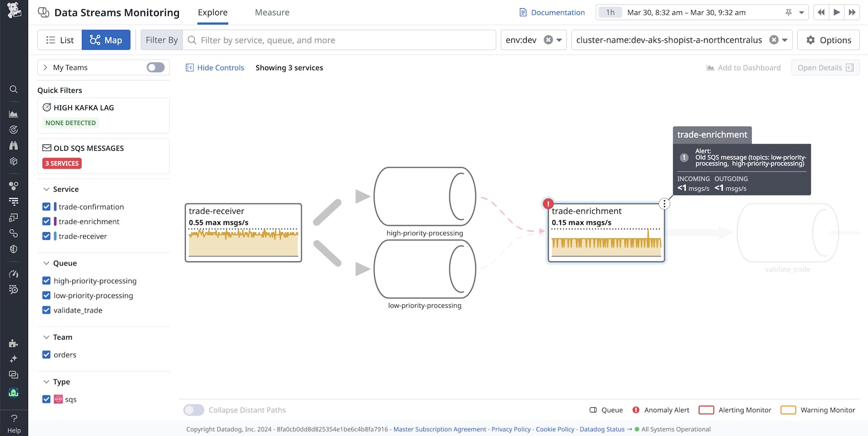Viewport: 868px width, 436px height.
Task: Switch to List view
Action: click(60, 40)
